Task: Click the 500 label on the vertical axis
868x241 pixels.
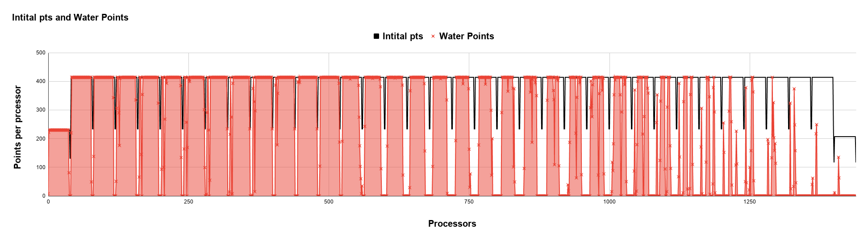Action: pos(41,53)
